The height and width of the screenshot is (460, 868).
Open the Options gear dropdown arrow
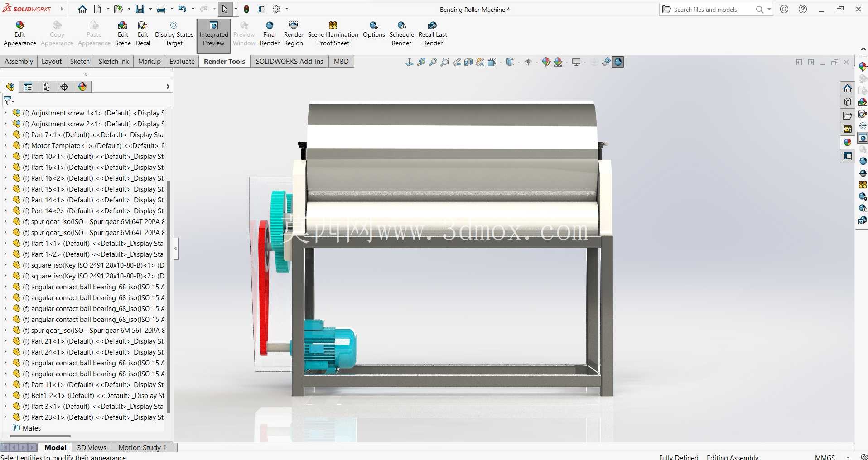pyautogui.click(x=287, y=9)
